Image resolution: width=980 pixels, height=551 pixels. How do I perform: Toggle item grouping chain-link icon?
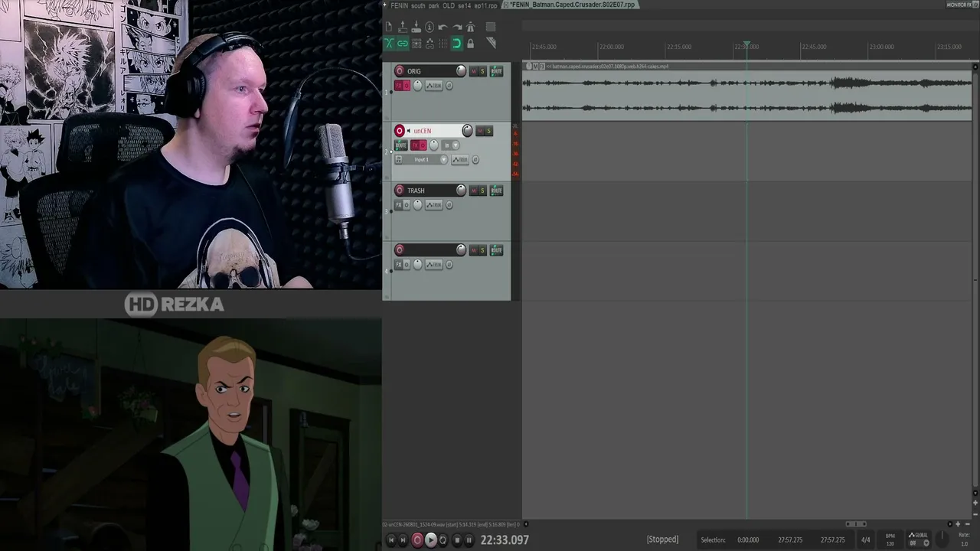[x=402, y=44]
